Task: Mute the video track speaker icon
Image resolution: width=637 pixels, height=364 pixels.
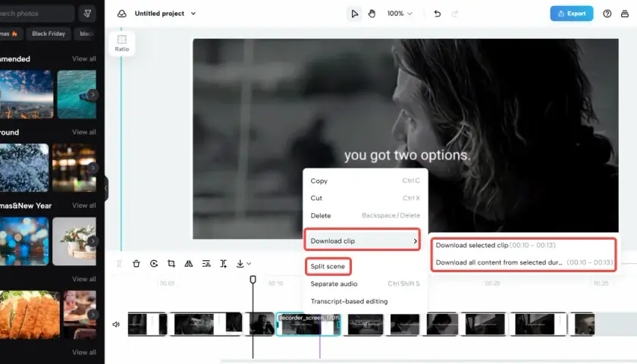Action: [116, 325]
